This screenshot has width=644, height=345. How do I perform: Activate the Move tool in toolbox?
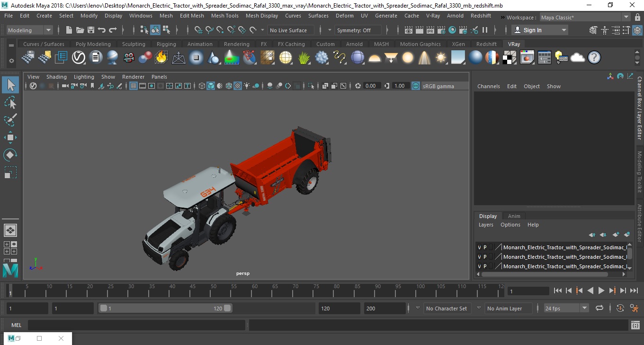pos(10,137)
